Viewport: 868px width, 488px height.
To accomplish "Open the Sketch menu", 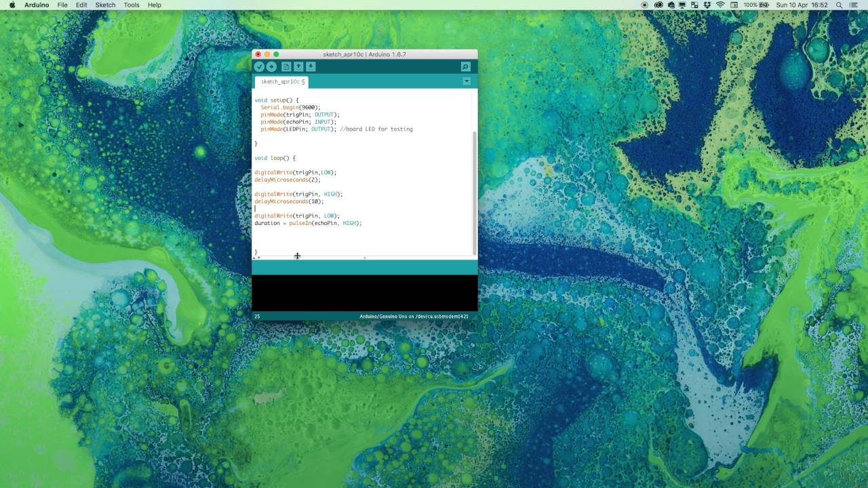I will coord(105,5).
